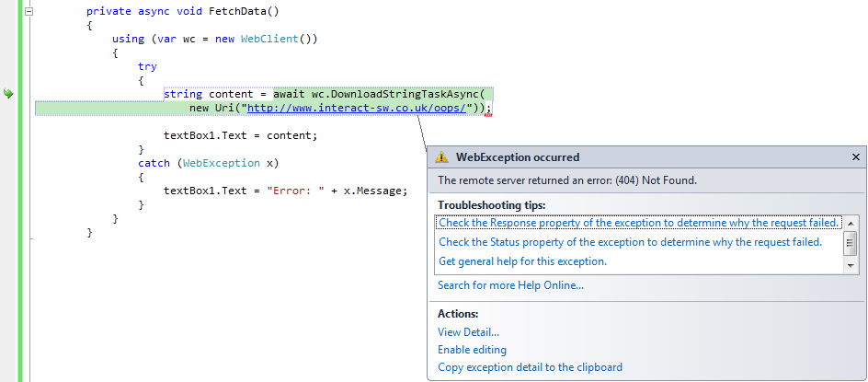
Task: Collapse the FetchData method outline box
Action: (x=29, y=11)
